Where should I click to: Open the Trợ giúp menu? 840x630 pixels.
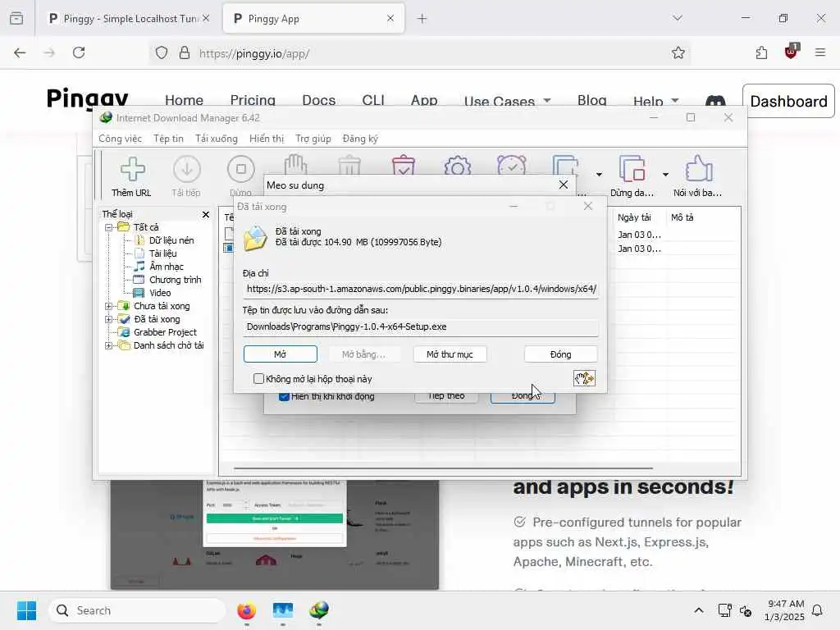tap(313, 139)
